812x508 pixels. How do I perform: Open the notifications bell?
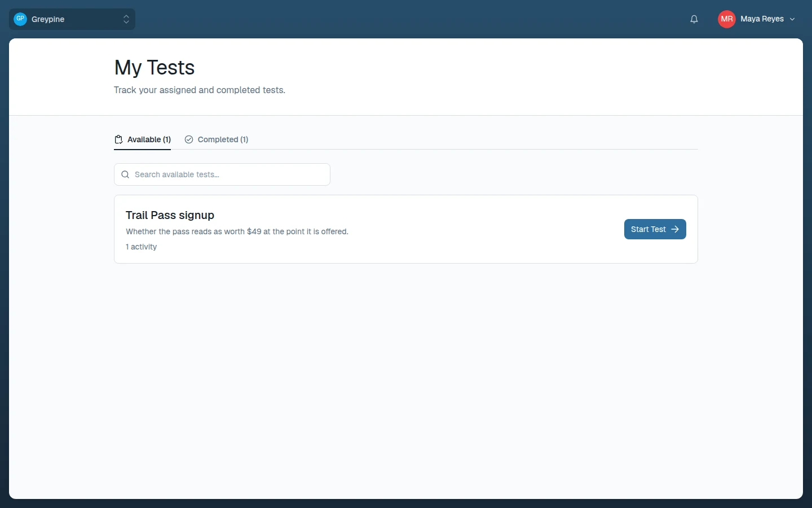coord(694,19)
